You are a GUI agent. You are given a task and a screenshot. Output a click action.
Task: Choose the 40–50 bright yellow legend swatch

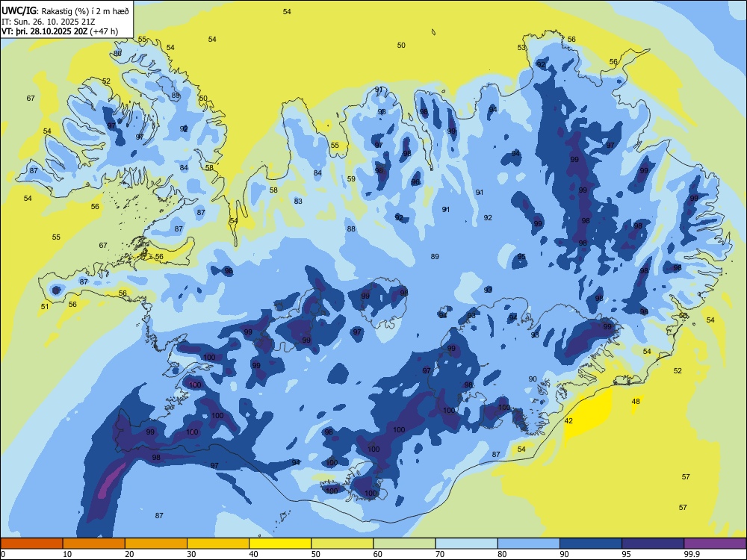pyautogui.click(x=280, y=544)
